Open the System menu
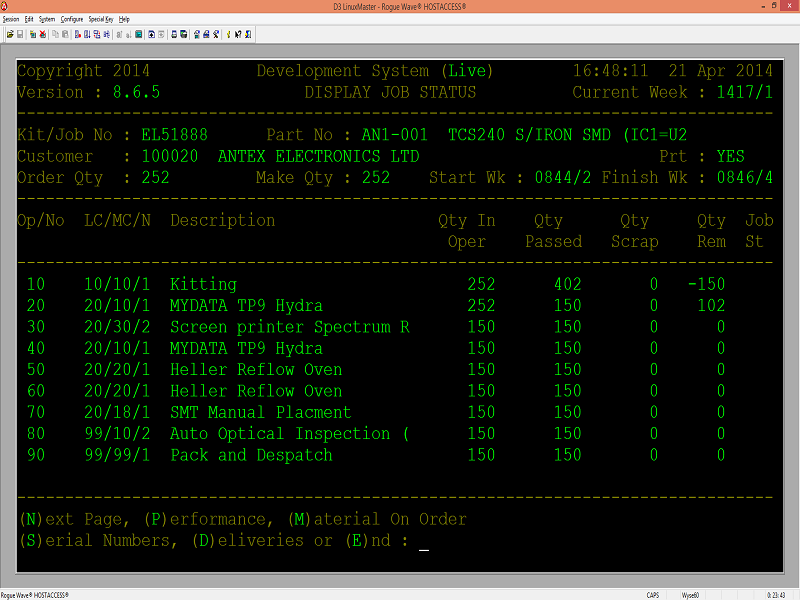This screenshot has height=600, width=800. [47, 19]
